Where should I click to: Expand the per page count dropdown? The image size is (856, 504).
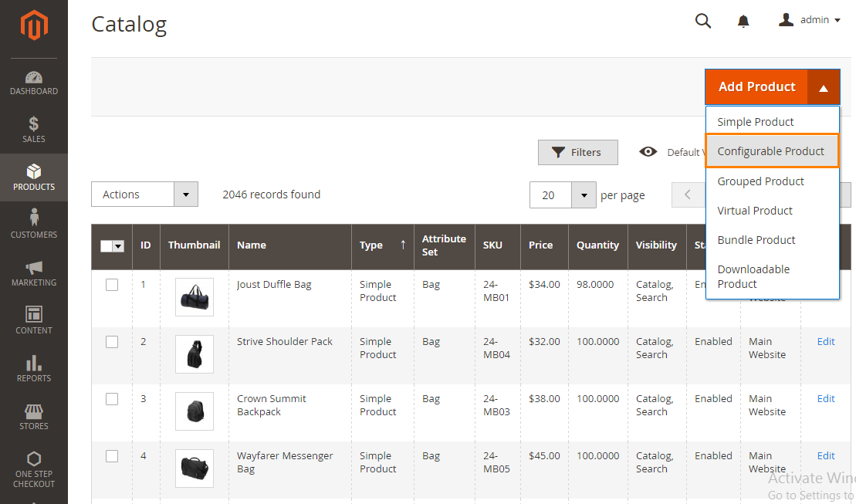(x=584, y=194)
